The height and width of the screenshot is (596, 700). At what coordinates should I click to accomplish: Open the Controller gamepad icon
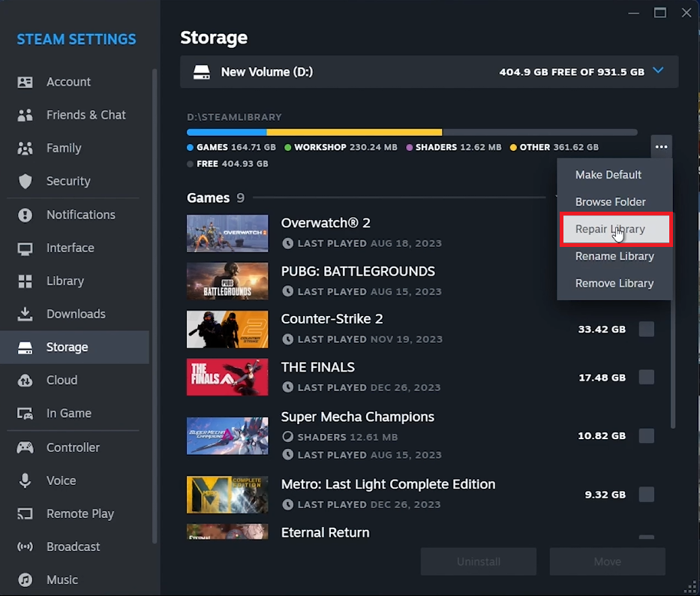(25, 447)
